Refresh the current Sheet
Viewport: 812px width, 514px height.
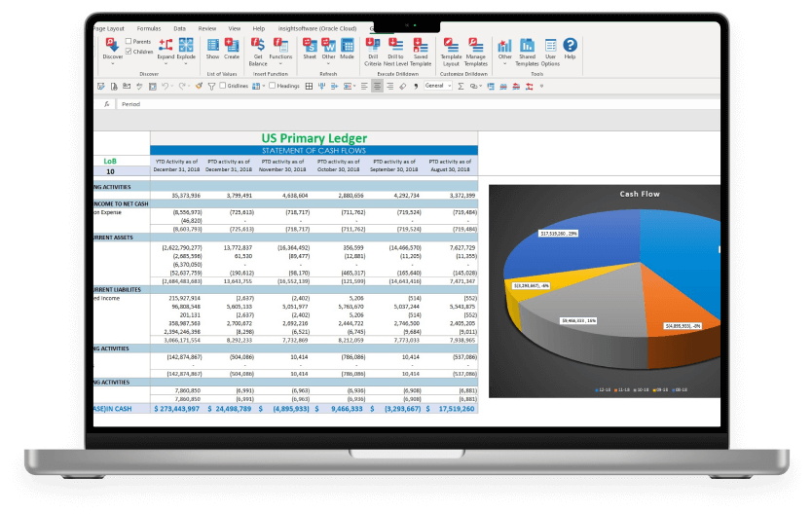pos(309,45)
